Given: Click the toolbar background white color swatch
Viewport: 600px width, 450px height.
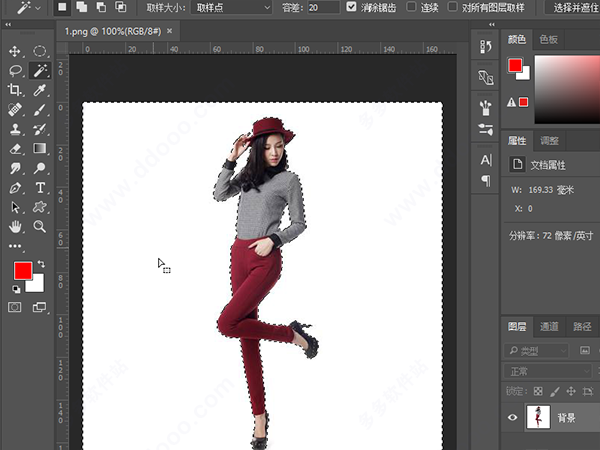Looking at the screenshot, I should pyautogui.click(x=37, y=285).
